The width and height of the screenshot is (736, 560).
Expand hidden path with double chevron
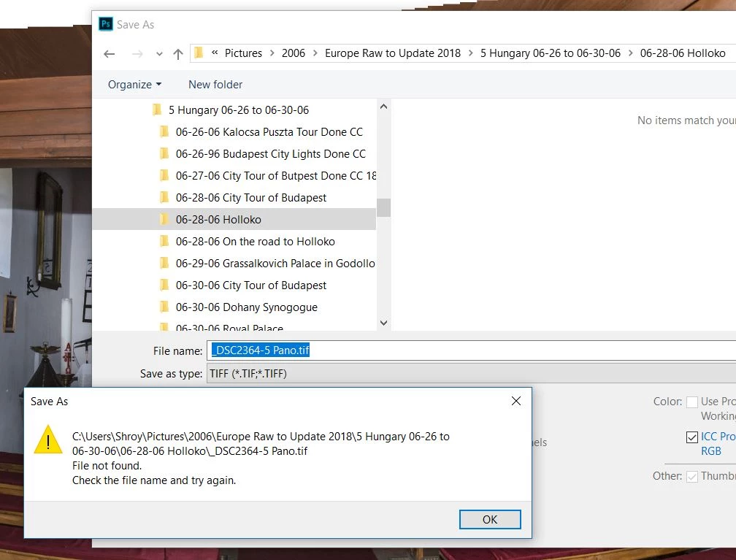(215, 53)
